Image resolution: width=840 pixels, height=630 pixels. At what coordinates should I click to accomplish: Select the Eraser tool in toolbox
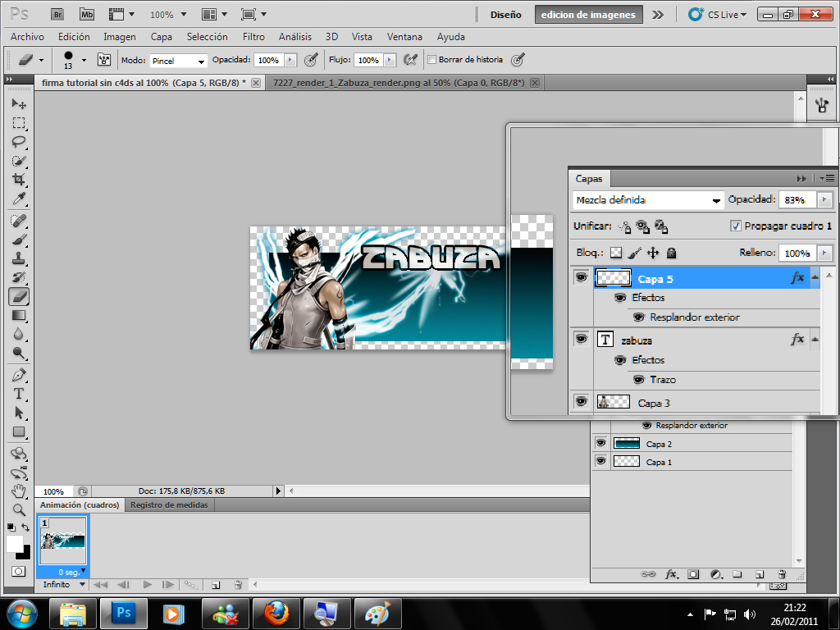click(x=19, y=296)
